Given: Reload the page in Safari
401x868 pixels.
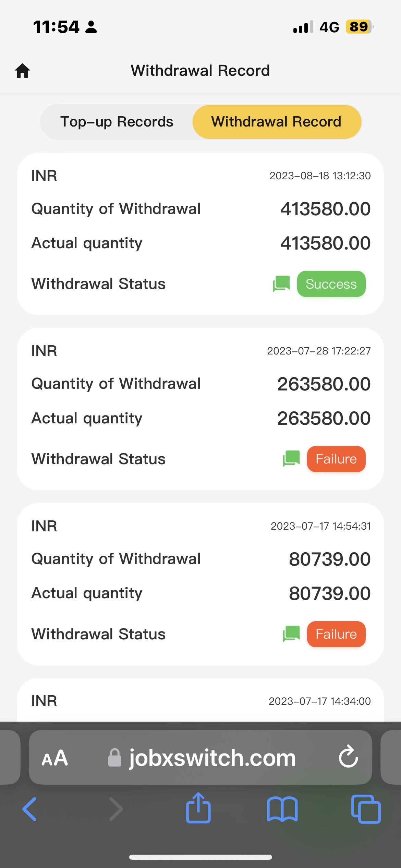Looking at the screenshot, I should (x=348, y=757).
